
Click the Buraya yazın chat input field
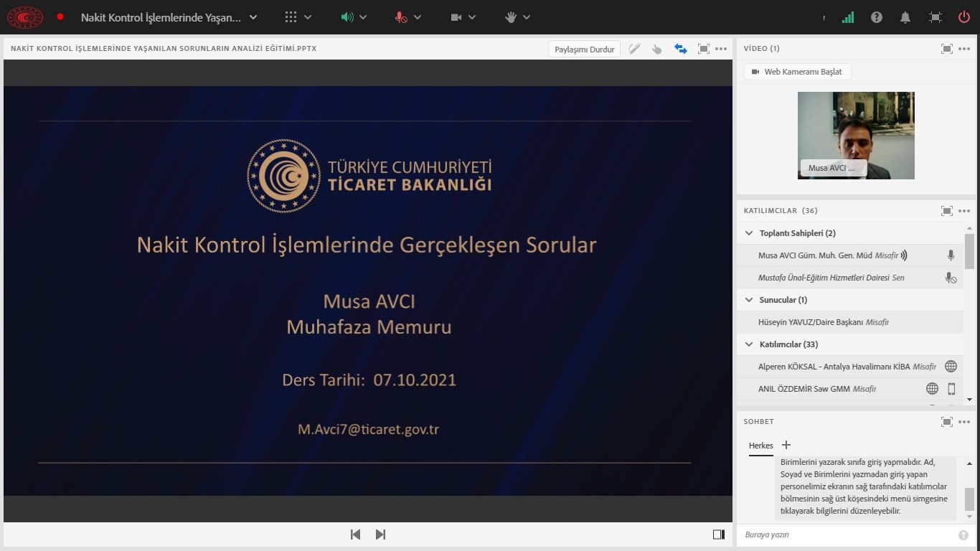coord(847,535)
